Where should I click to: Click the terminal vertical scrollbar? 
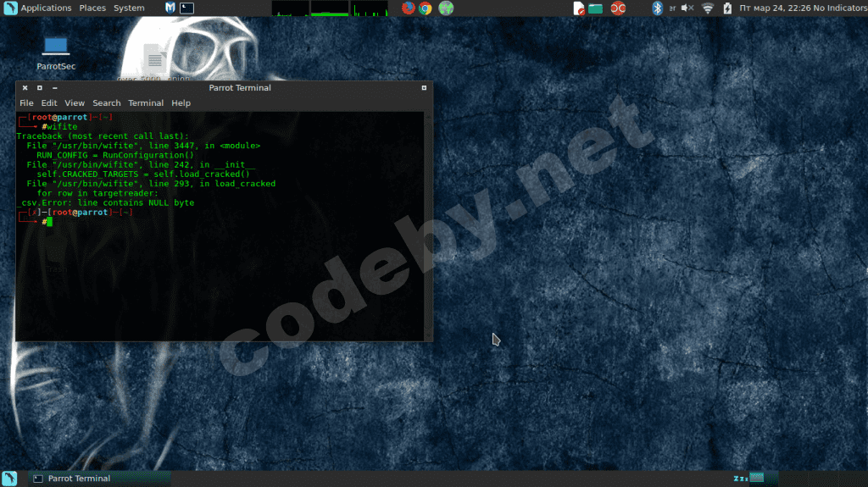click(428, 226)
